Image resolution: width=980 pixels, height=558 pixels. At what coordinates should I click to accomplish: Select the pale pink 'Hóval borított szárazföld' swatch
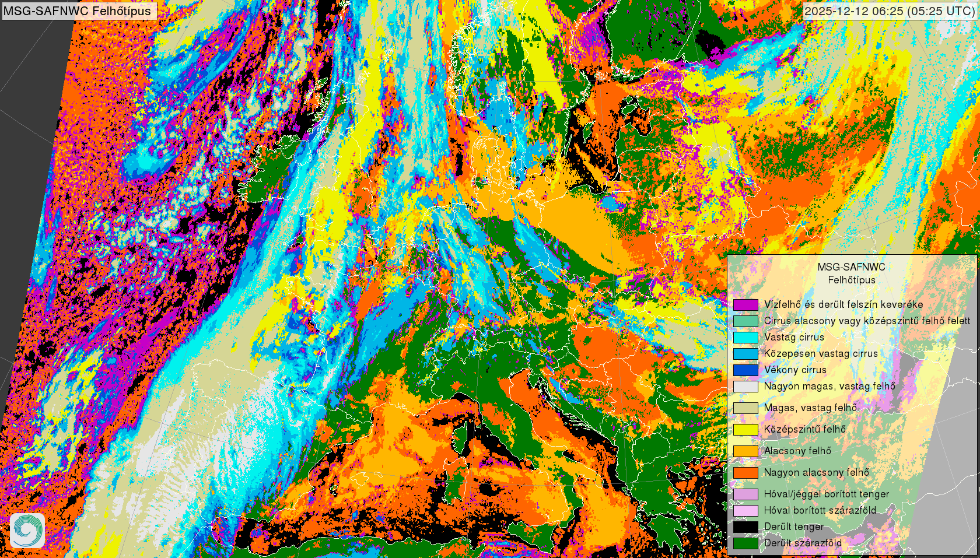tap(745, 510)
